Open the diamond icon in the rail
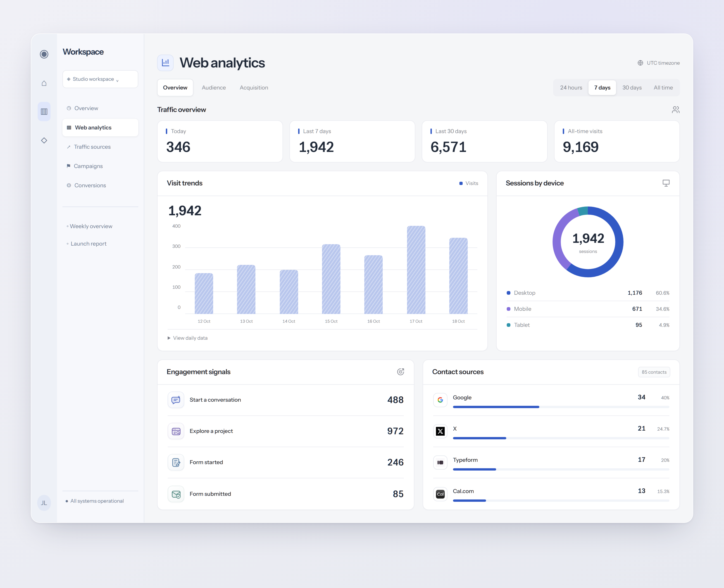The width and height of the screenshot is (724, 588). click(x=44, y=141)
